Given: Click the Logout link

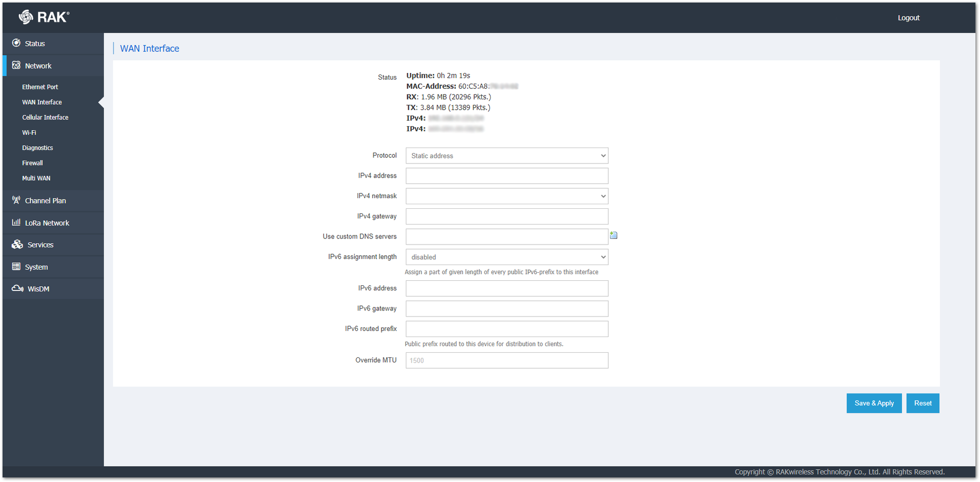Looking at the screenshot, I should click(x=909, y=18).
